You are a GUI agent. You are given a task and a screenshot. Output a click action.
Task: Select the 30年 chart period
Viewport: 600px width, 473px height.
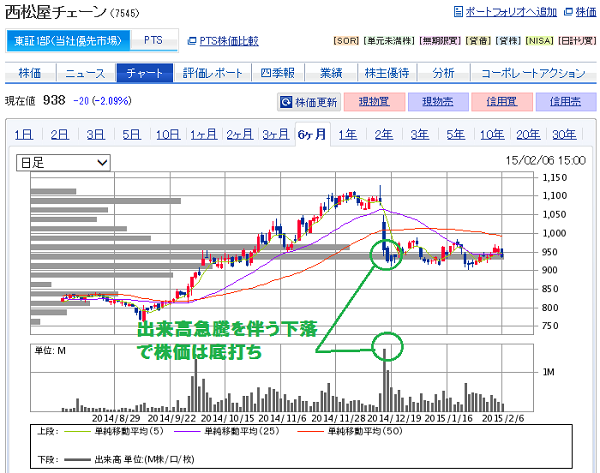[x=564, y=135]
